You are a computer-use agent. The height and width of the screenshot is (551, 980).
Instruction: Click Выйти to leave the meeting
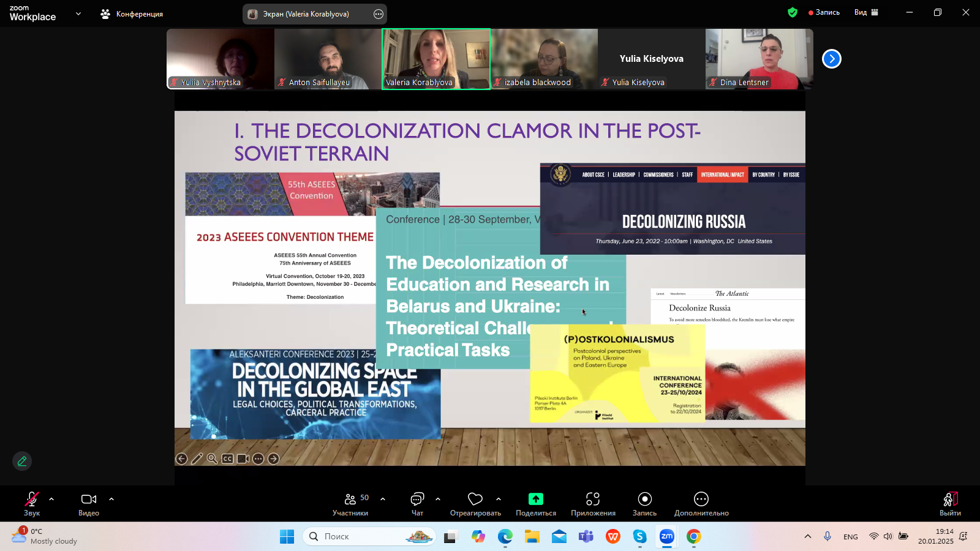pos(950,503)
